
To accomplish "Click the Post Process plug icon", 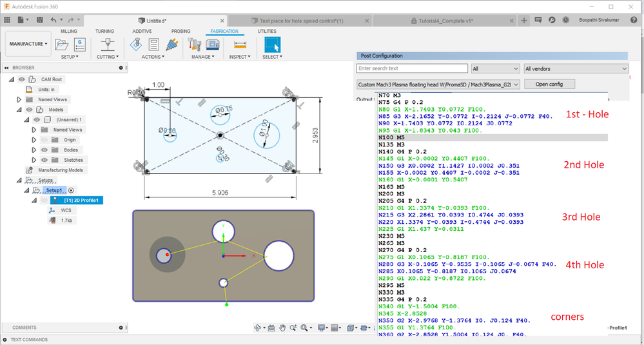I will [171, 44].
